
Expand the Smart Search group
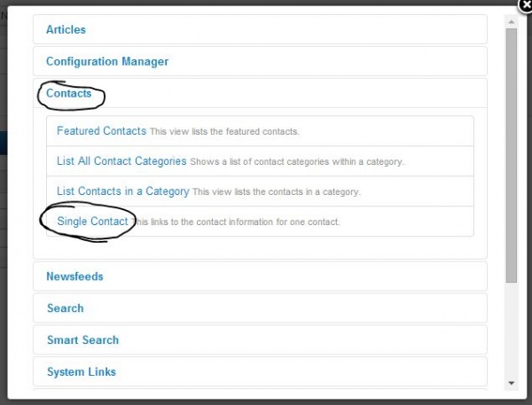82,340
